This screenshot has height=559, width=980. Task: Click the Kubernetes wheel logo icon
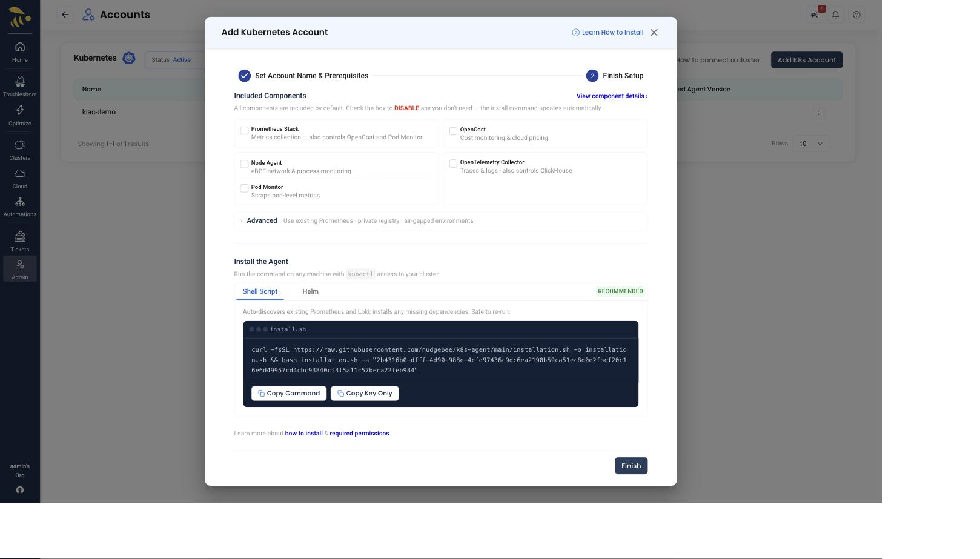[129, 58]
